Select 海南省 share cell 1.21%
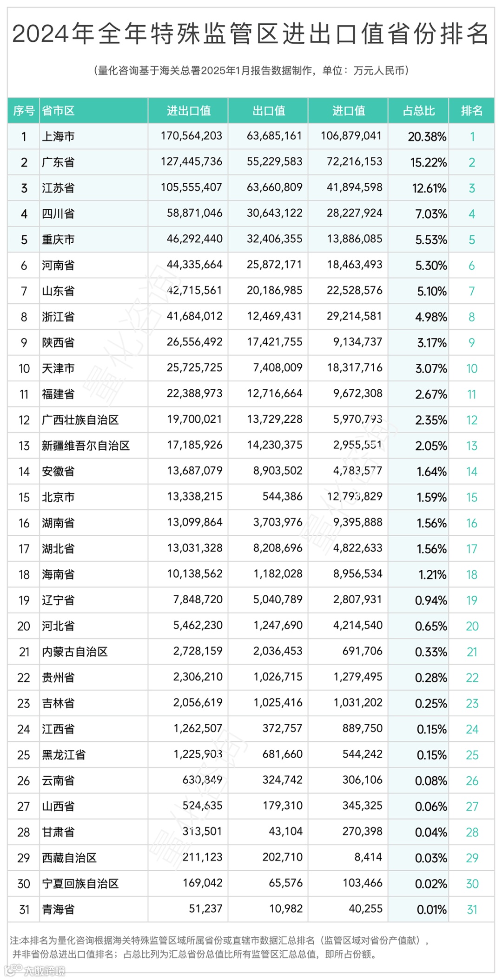Image resolution: width=502 pixels, height=980 pixels. tap(432, 575)
